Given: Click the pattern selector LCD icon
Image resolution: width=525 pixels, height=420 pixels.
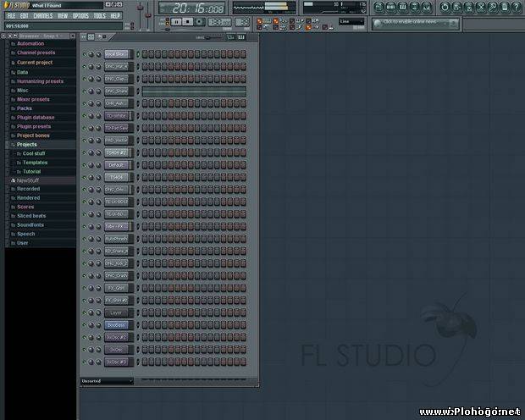Looking at the screenshot, I should click(242, 23).
